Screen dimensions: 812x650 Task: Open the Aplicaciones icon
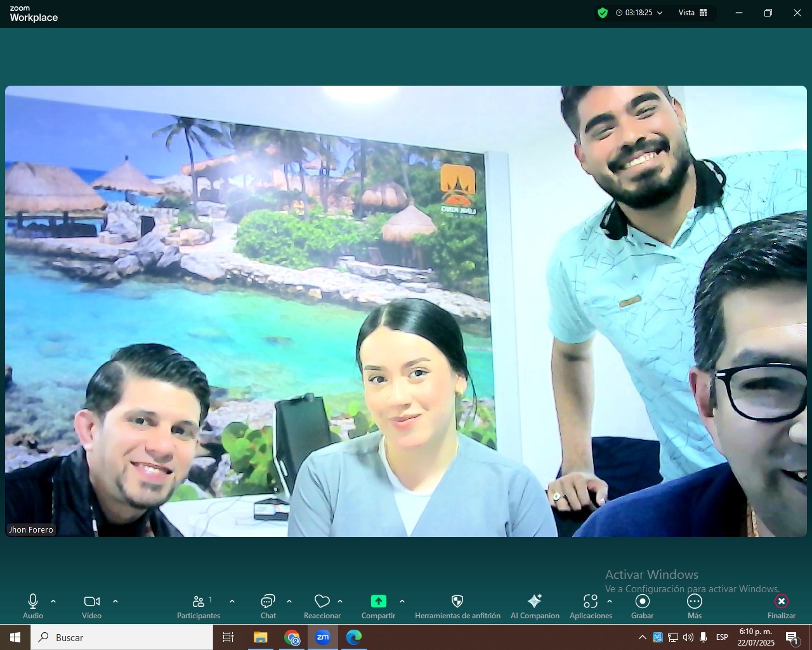(590, 602)
